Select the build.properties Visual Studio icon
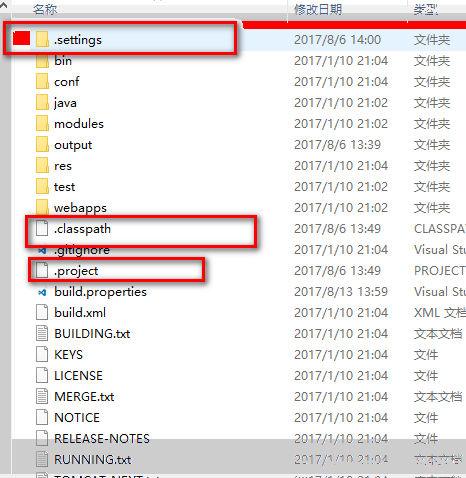 tap(42, 292)
